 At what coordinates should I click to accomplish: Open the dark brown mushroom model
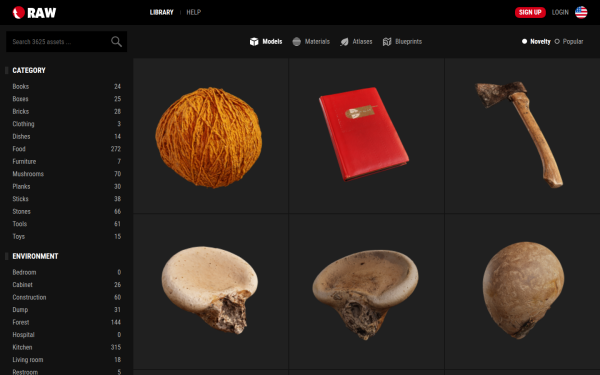click(367, 292)
